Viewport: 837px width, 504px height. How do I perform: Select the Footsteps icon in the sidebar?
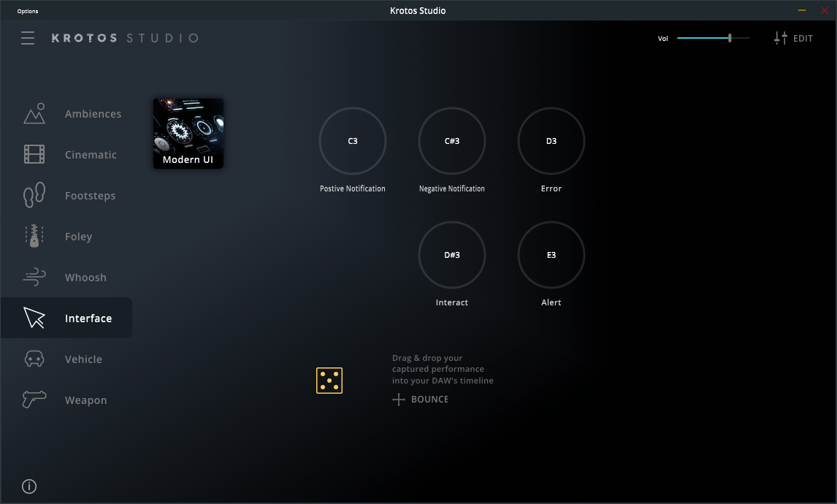(x=34, y=195)
